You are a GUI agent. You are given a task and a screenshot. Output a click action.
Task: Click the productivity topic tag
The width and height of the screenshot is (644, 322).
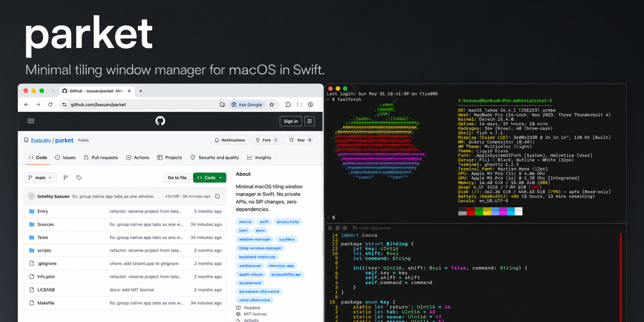(x=288, y=222)
